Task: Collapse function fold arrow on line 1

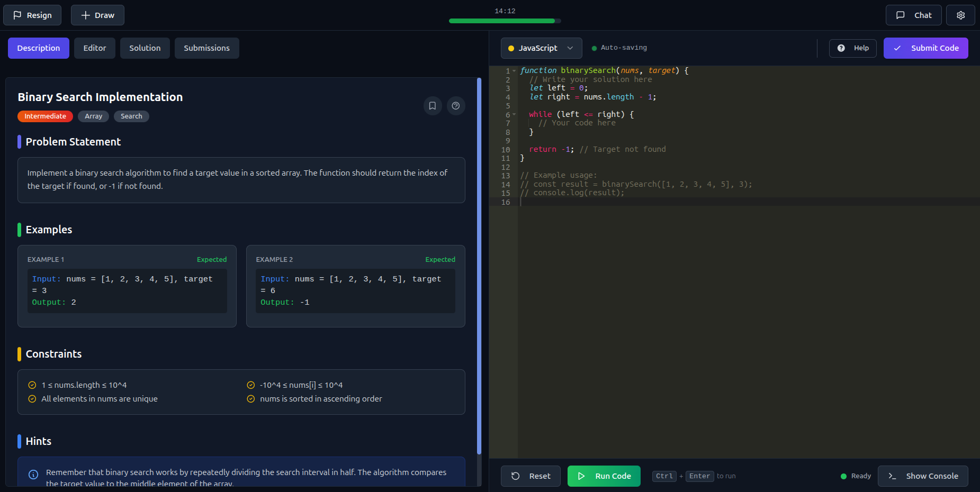Action: 514,71
